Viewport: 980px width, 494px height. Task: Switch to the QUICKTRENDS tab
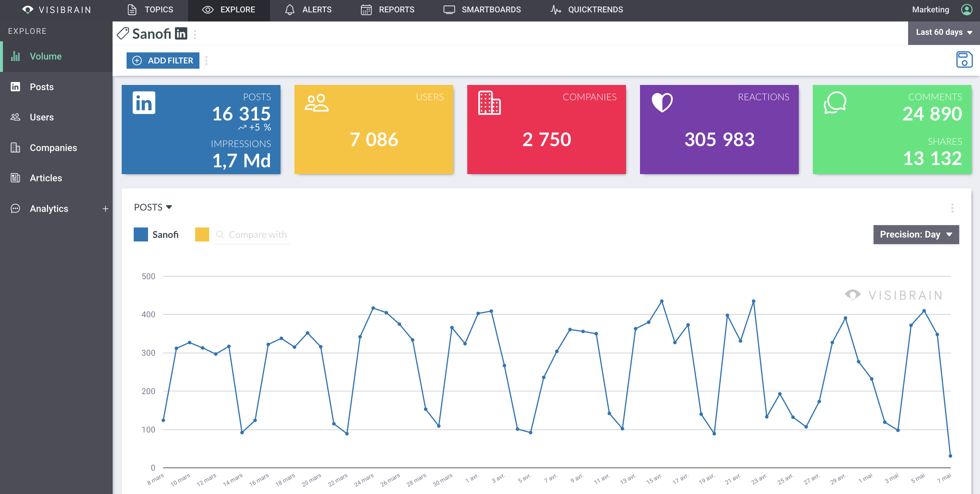click(586, 9)
